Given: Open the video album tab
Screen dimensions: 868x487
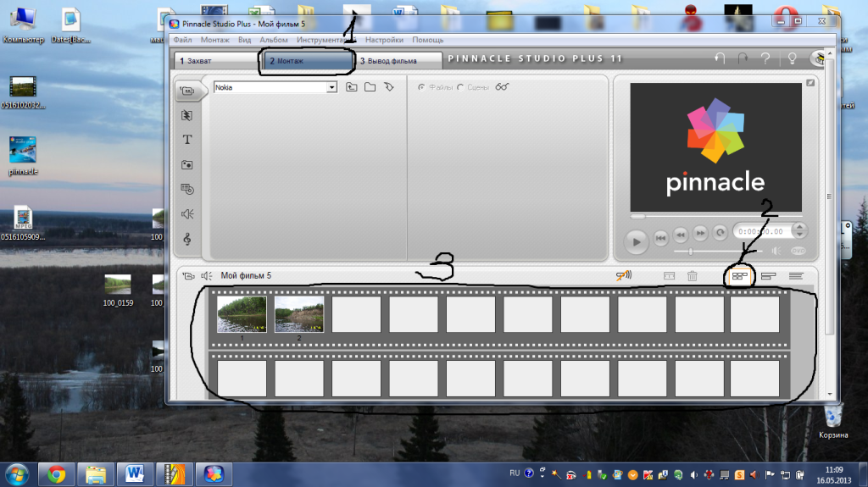Looking at the screenshot, I should pos(187,91).
